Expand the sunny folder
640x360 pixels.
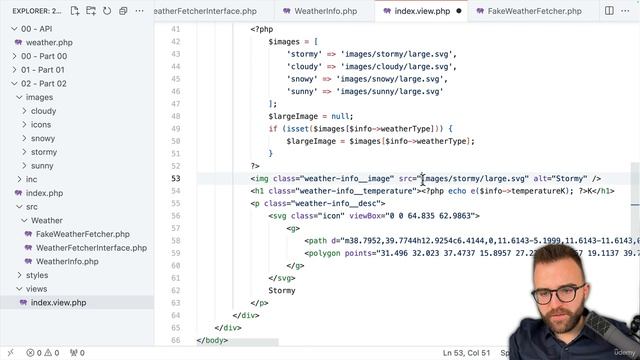(24, 166)
